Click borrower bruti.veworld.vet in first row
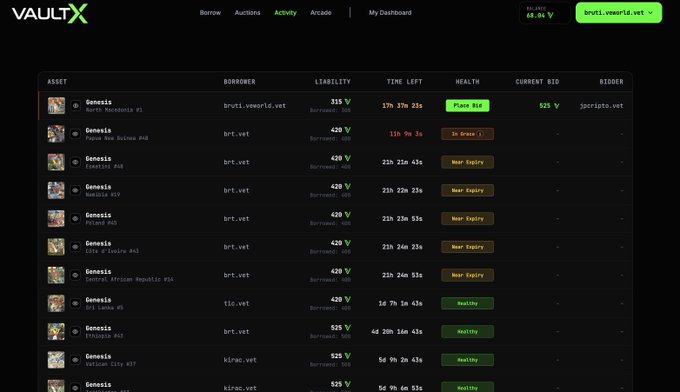Screen dimensions: 680x392 (255, 105)
